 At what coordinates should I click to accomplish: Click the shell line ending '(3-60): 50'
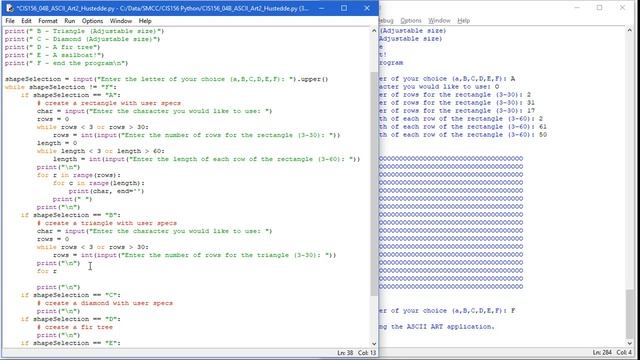(463, 135)
